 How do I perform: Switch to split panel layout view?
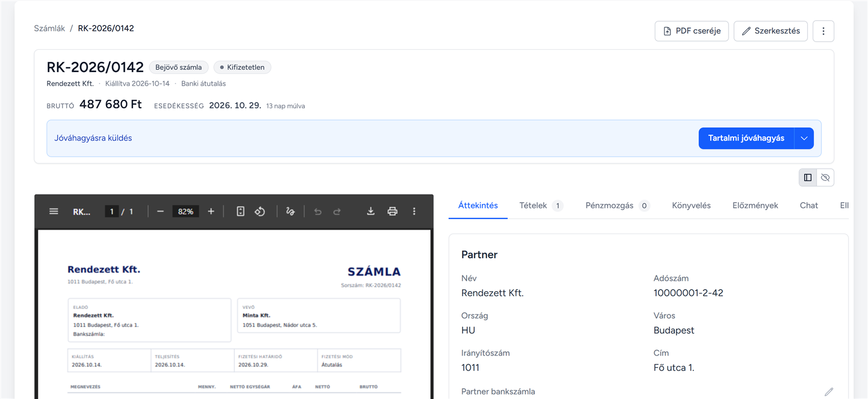point(808,177)
